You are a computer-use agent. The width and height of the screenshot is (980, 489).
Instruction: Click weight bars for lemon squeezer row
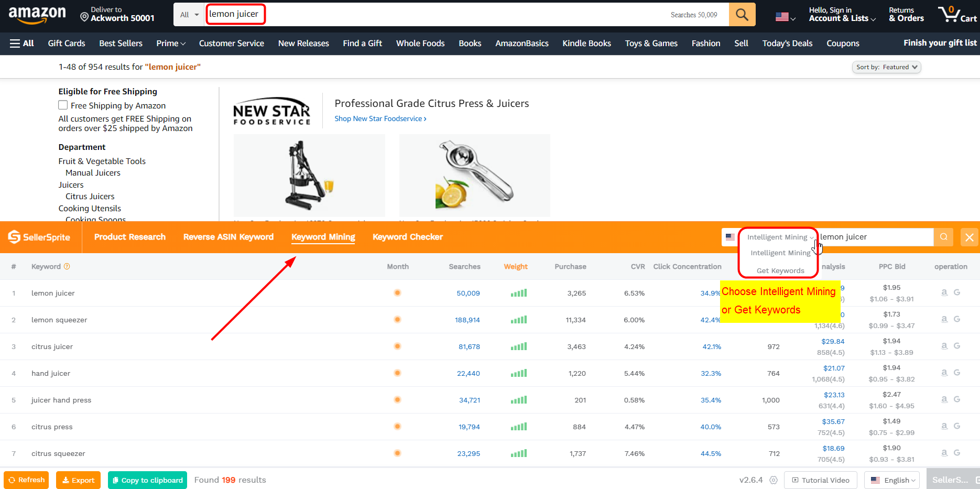(519, 320)
